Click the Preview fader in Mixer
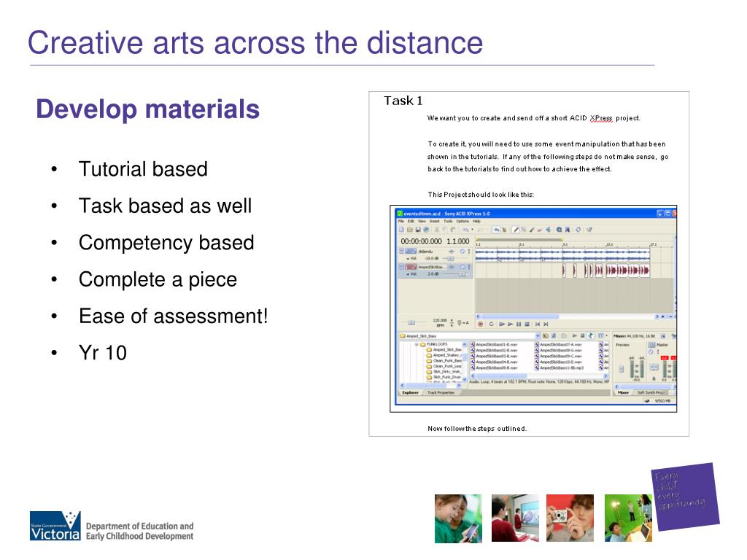 622,368
